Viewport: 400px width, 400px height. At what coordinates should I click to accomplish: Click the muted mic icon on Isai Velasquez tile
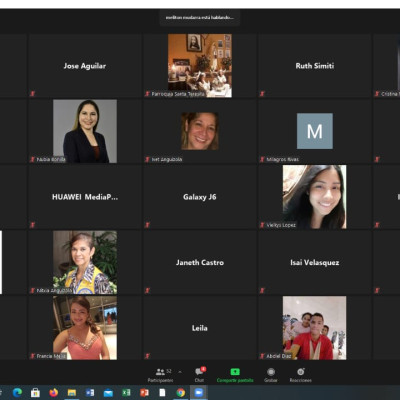[x=262, y=291]
